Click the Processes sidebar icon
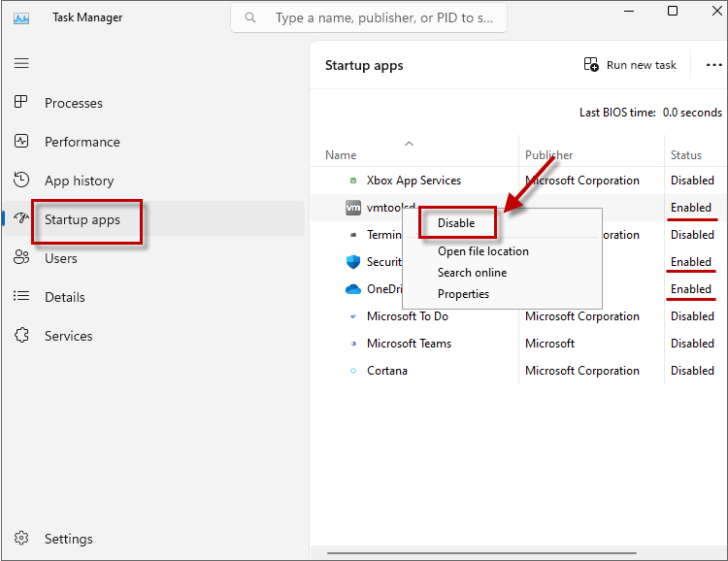The height and width of the screenshot is (561, 728). pos(21,102)
